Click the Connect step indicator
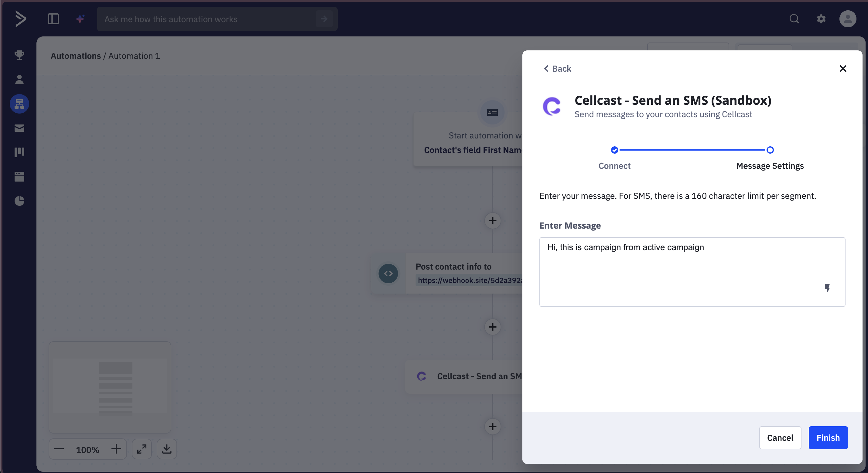Viewport: 868px width, 473px height. pos(615,150)
